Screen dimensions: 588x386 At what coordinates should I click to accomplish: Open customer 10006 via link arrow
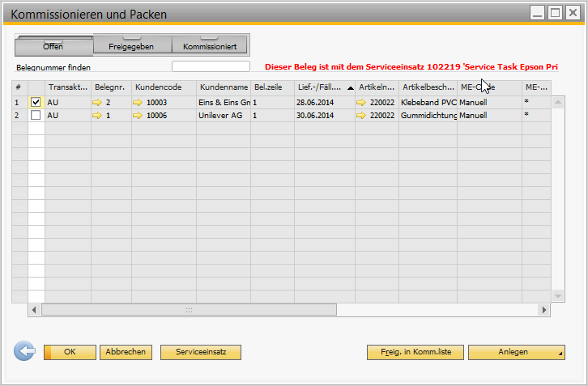[x=138, y=116]
